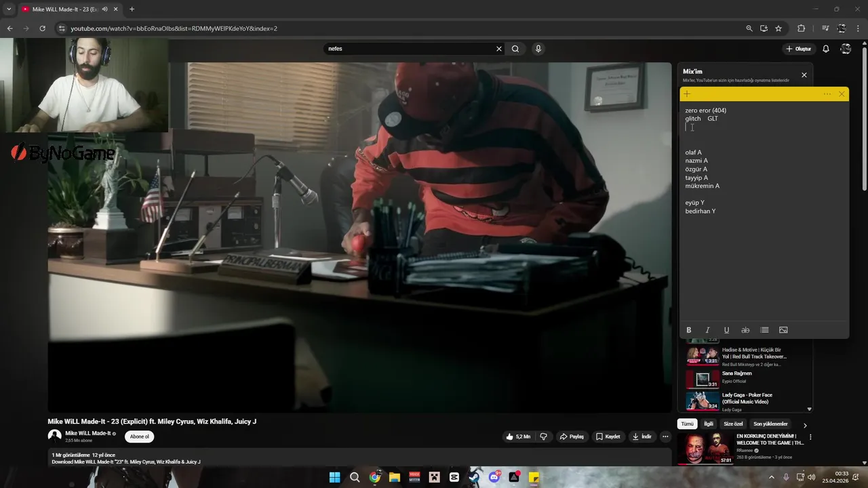The width and height of the screenshot is (868, 488).
Task: Open more actions menu beside İndir
Action: point(665,436)
